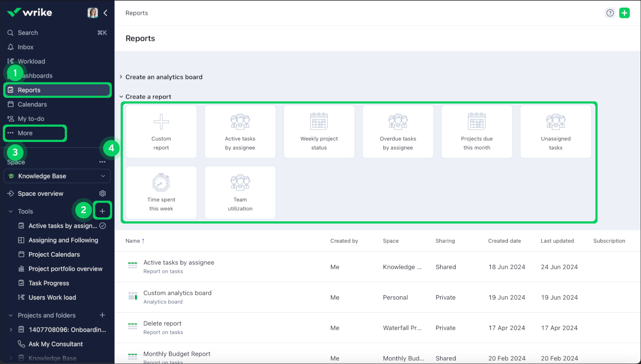Click check circle beside Active tasks tool
This screenshot has width=641, height=364.
[103, 226]
